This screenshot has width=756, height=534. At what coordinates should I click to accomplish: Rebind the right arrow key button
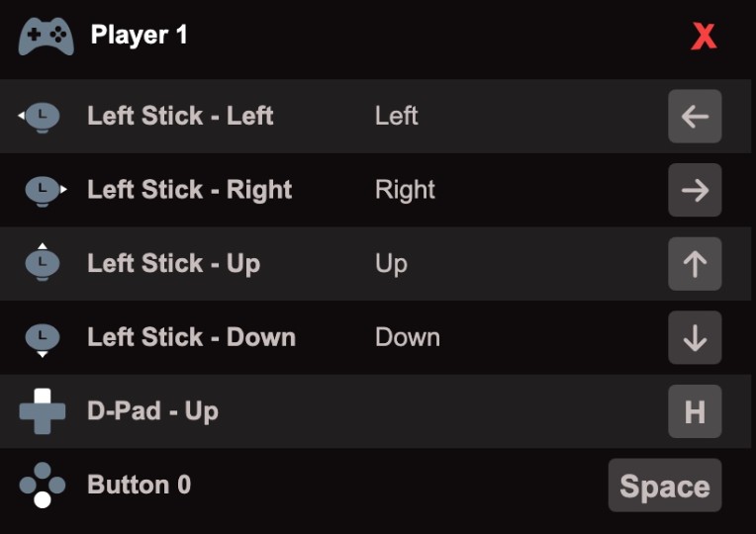tap(695, 190)
